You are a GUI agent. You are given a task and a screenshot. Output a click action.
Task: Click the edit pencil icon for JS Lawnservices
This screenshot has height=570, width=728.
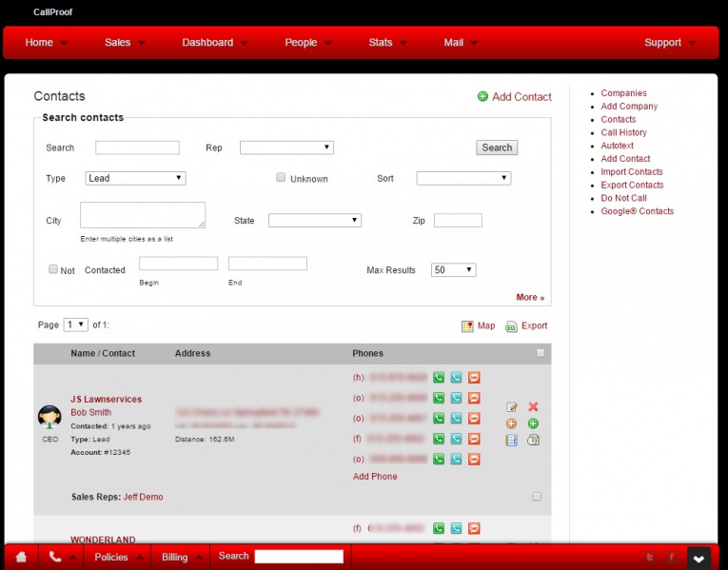[x=512, y=406]
